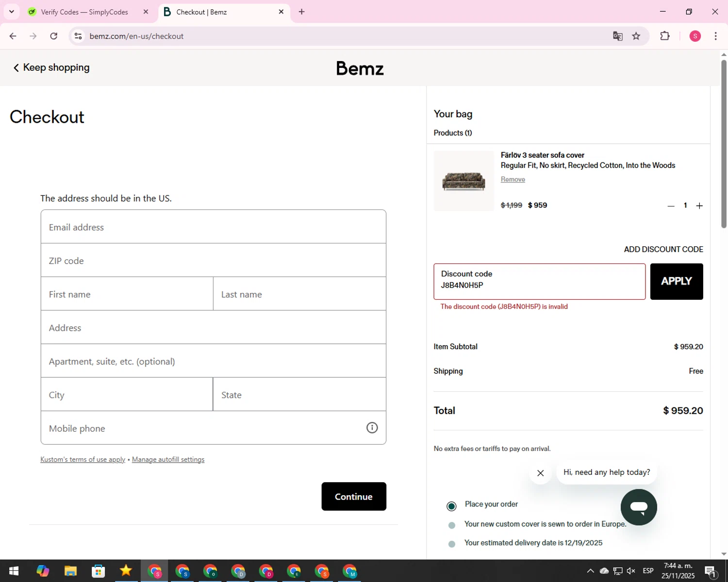
Task: Open the taskbar clock and date
Action: point(678,571)
